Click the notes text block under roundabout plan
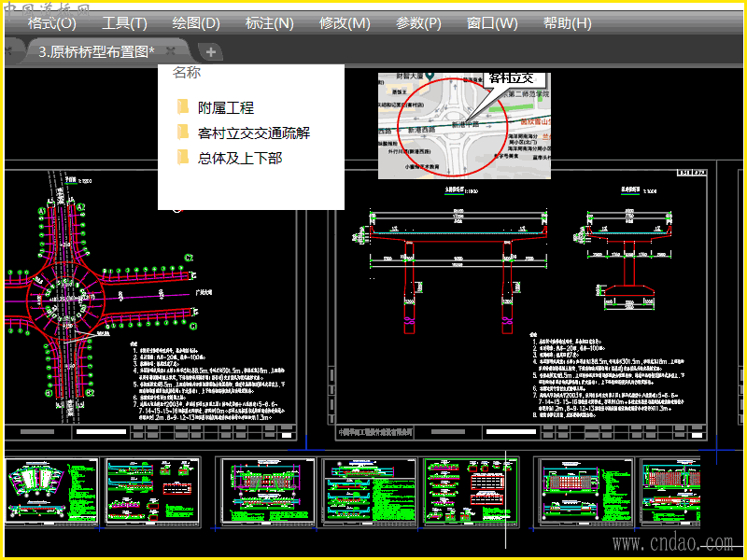This screenshot has width=747, height=560. click(x=208, y=382)
